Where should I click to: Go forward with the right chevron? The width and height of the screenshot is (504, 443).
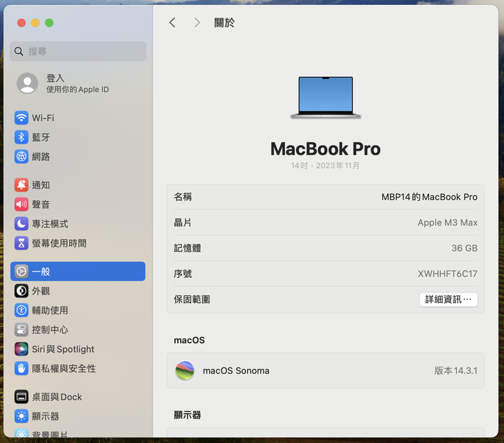[197, 22]
